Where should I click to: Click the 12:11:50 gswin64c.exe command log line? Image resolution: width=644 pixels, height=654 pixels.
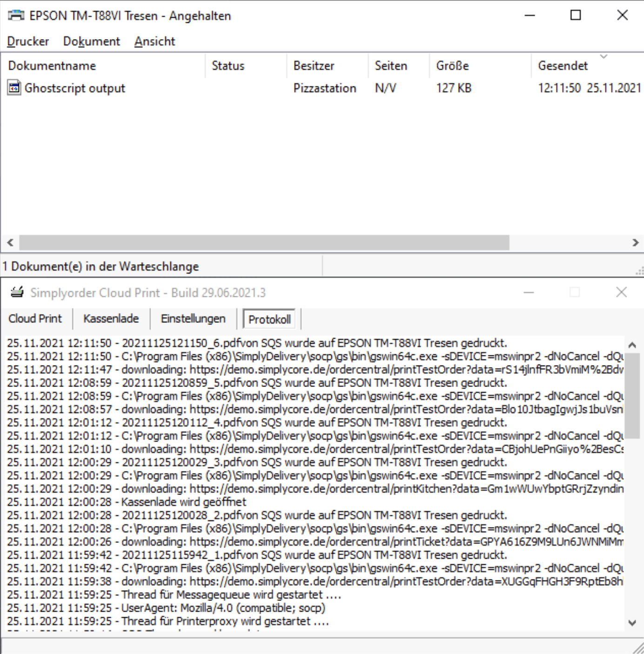315,356
